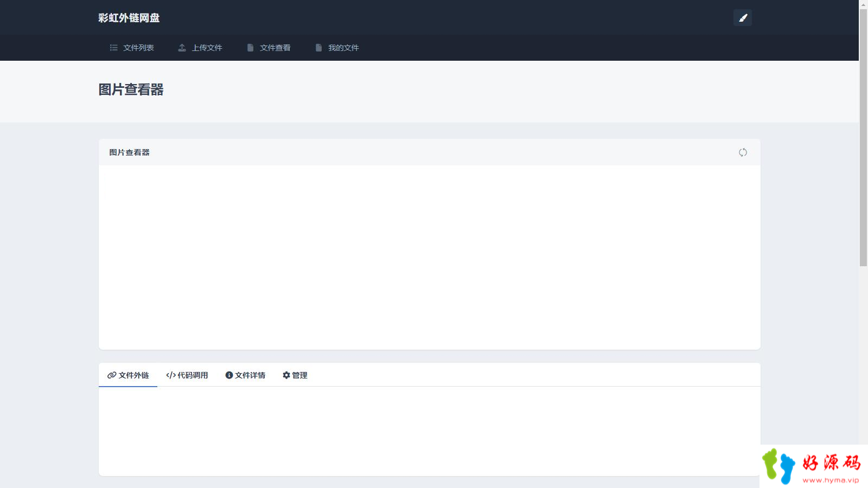Click the 图片查看器 page heading
This screenshot has height=488, width=868.
(x=131, y=89)
